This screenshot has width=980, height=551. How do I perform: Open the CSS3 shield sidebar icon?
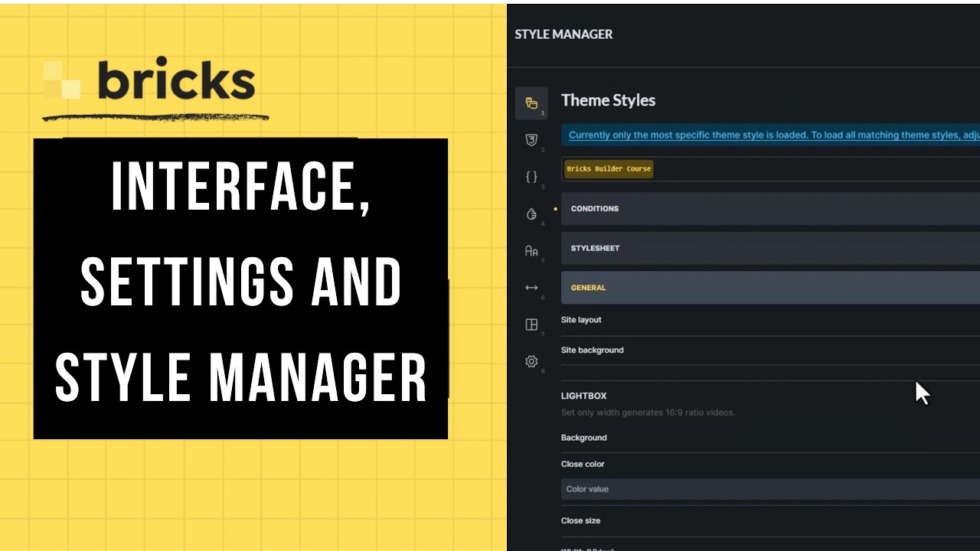531,140
